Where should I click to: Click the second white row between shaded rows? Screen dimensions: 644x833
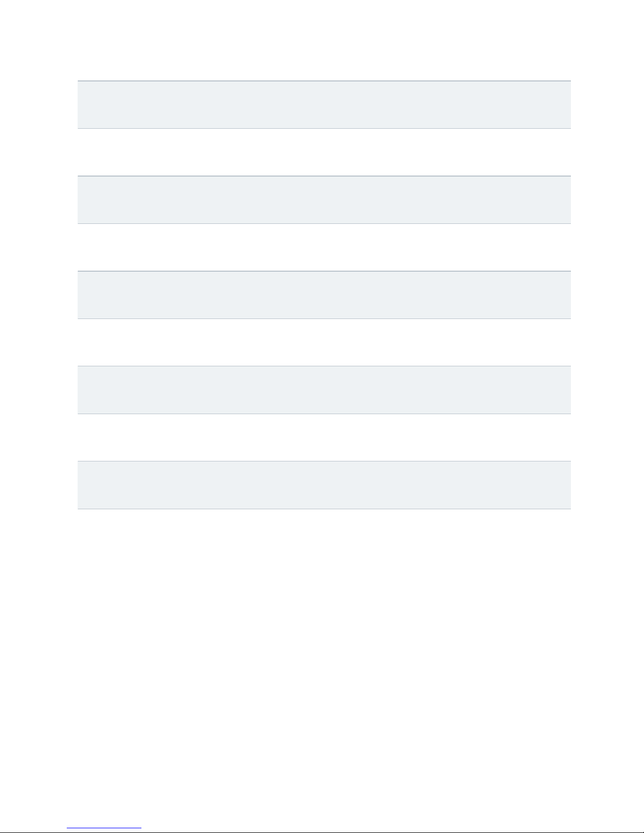[324, 248]
